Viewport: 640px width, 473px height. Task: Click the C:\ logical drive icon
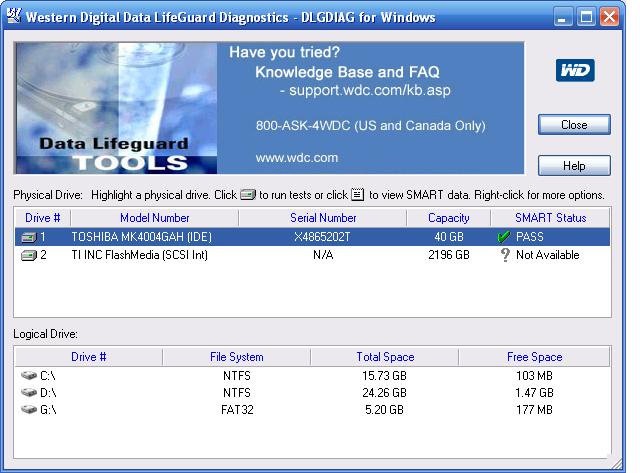click(x=29, y=375)
